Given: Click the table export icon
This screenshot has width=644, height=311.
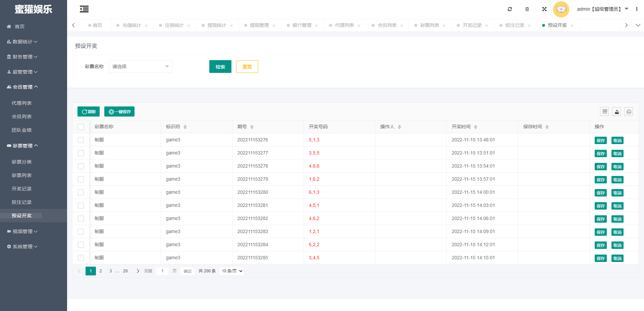Looking at the screenshot, I should (616, 112).
